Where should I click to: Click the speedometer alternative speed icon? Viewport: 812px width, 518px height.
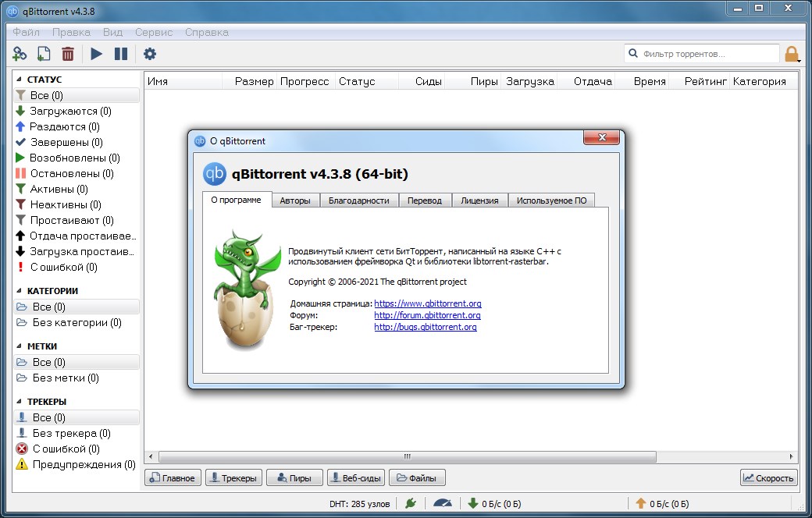(442, 503)
